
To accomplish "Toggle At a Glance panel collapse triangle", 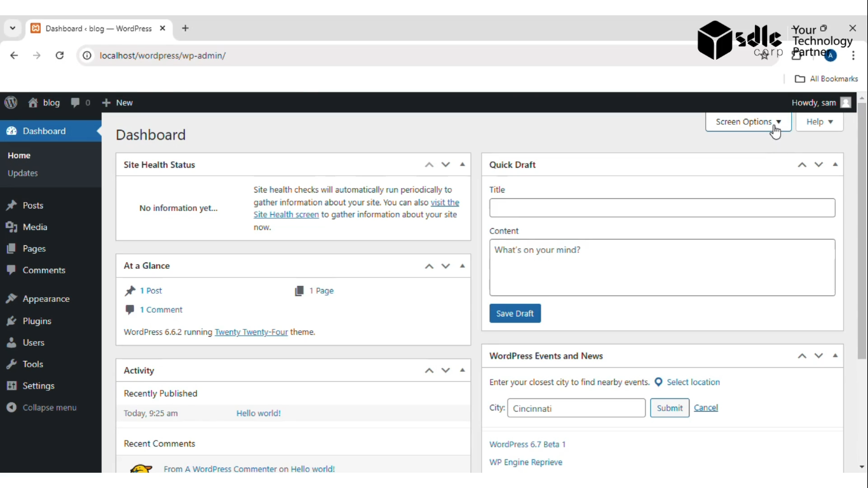I will (463, 266).
